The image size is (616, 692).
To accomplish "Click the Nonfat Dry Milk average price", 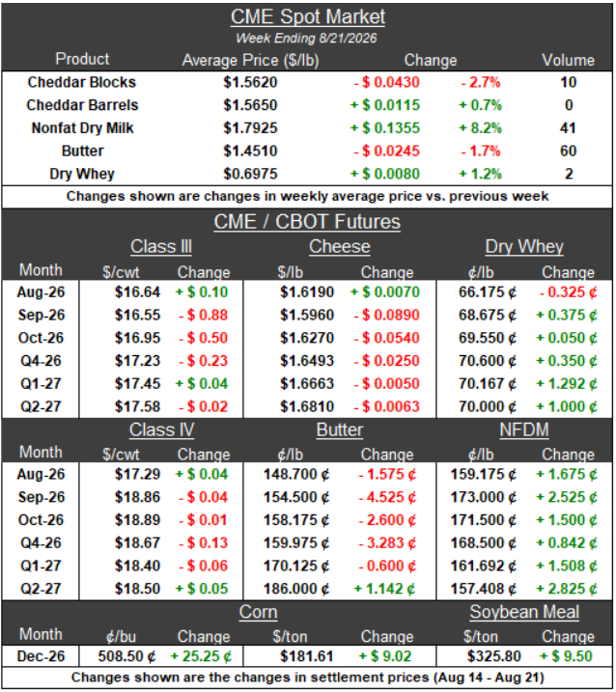I will [x=250, y=128].
